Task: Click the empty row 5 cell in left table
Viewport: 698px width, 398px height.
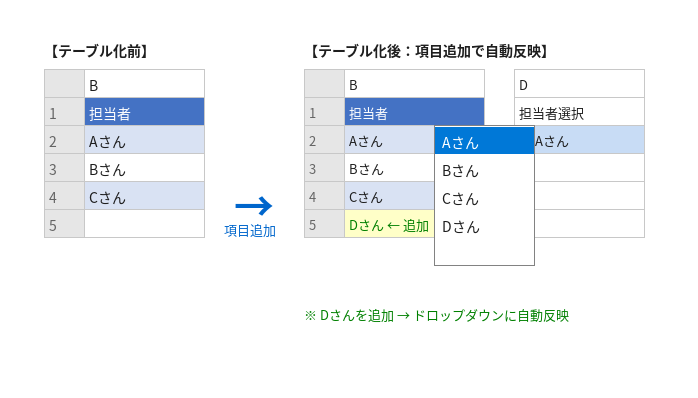Action: click(x=144, y=223)
